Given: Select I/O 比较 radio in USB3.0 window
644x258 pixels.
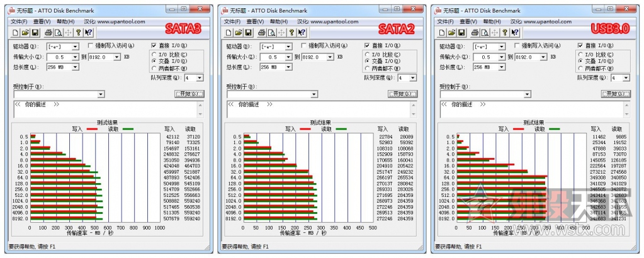Looking at the screenshot, I should [x=580, y=54].
